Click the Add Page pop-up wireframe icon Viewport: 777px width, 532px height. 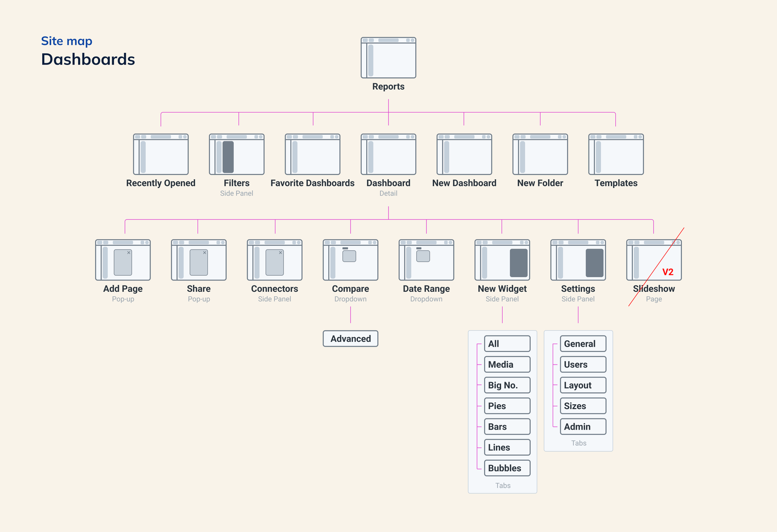[123, 260]
